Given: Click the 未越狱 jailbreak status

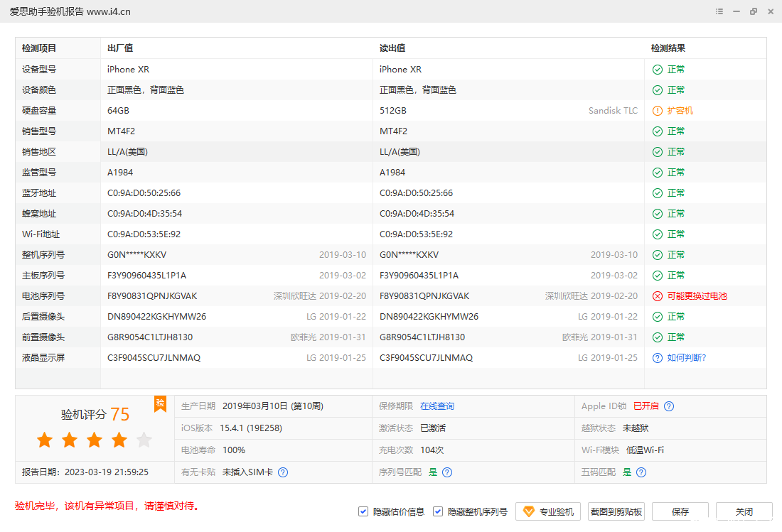Looking at the screenshot, I should click(x=636, y=428).
